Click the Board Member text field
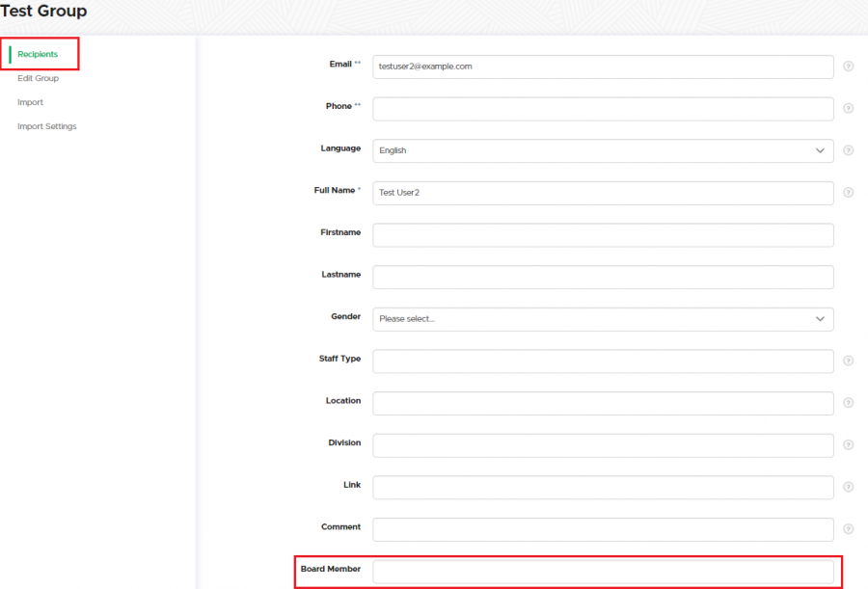 (603, 572)
